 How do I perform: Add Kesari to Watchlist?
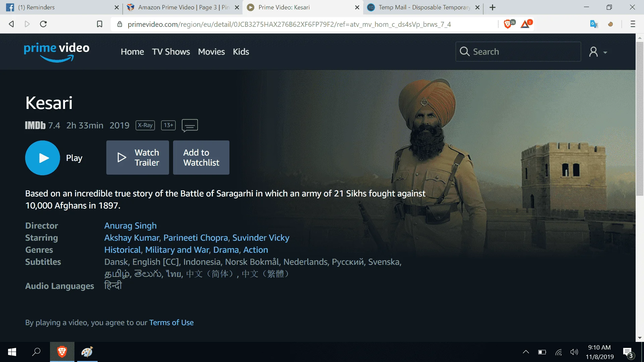[x=201, y=158]
